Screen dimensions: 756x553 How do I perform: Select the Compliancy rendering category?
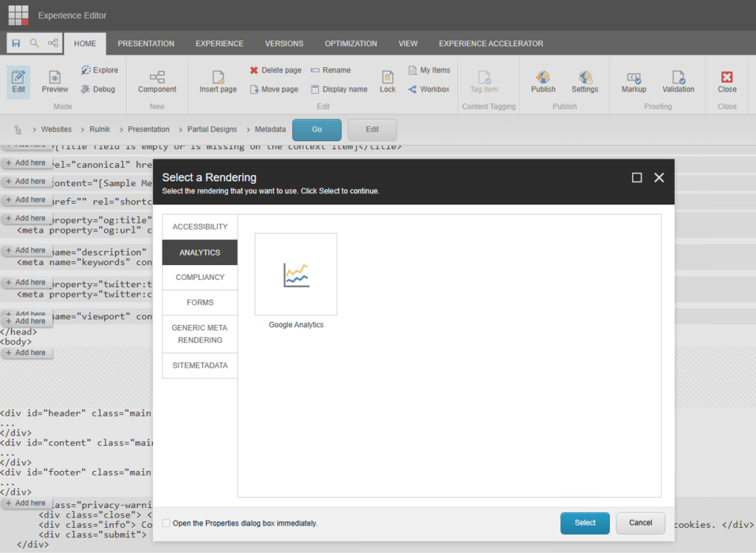click(200, 278)
